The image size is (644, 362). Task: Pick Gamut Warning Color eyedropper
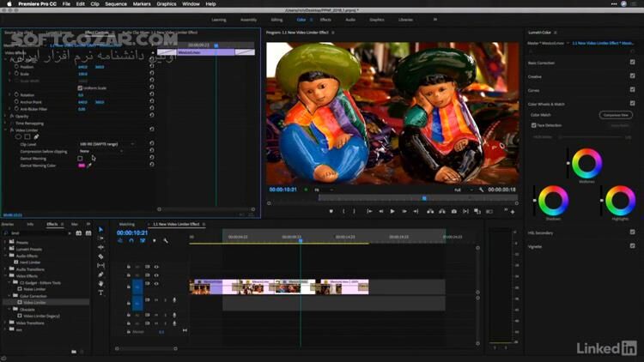point(89,166)
